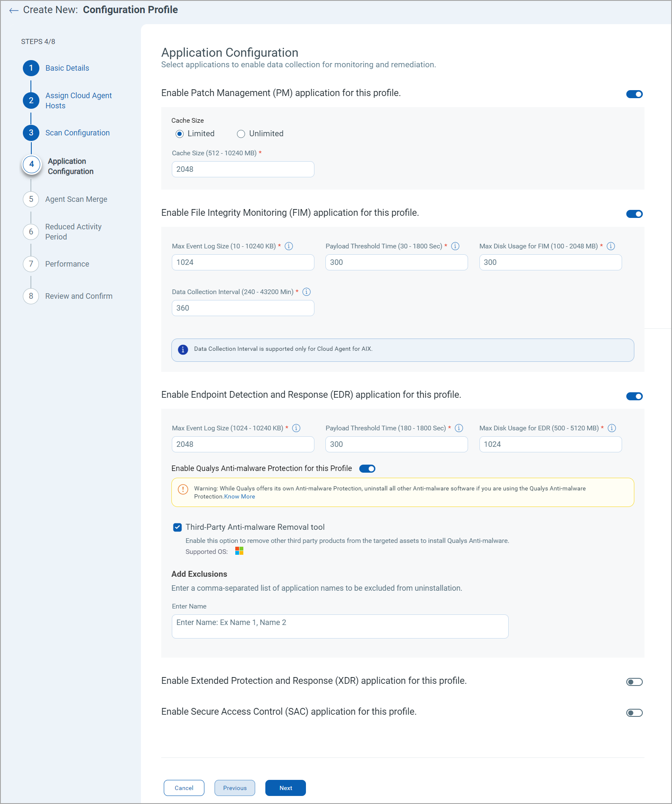The height and width of the screenshot is (804, 672).
Task: Open the Know More link
Action: pos(240,497)
